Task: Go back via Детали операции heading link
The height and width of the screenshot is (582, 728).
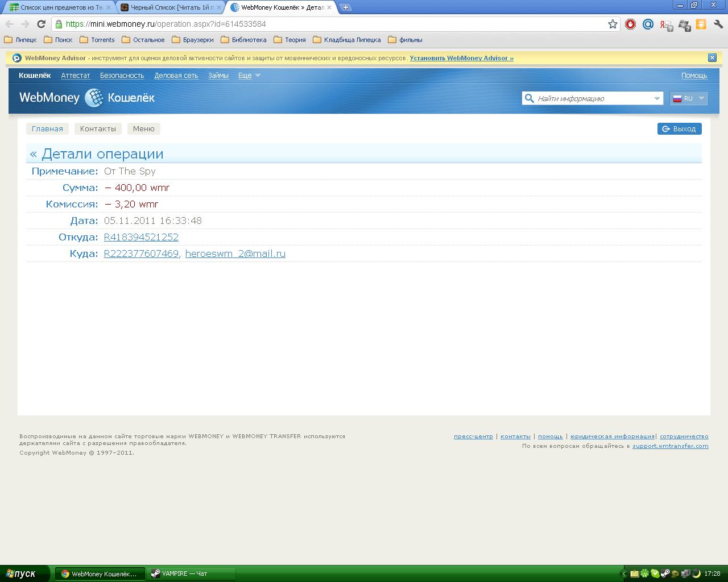Action: pyautogui.click(x=97, y=154)
